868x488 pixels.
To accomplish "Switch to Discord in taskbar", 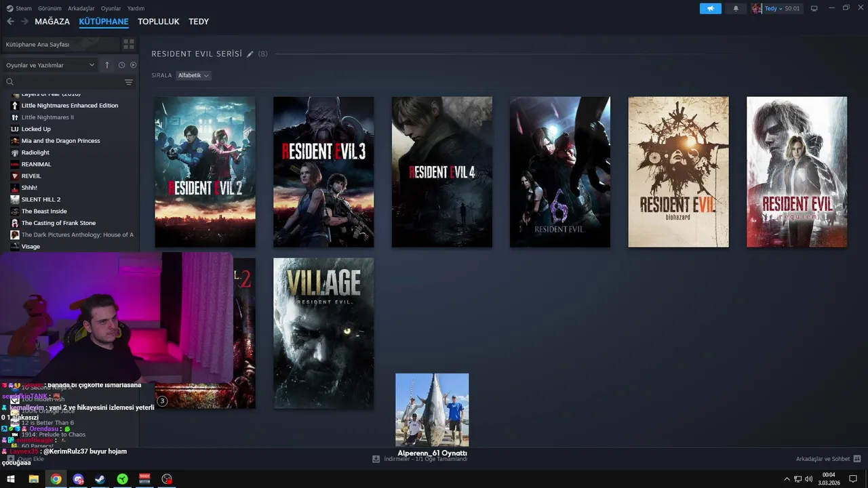I will click(x=78, y=479).
